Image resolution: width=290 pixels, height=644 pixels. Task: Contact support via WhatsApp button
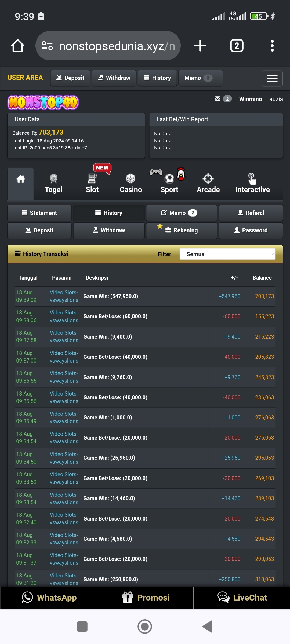[49, 598]
